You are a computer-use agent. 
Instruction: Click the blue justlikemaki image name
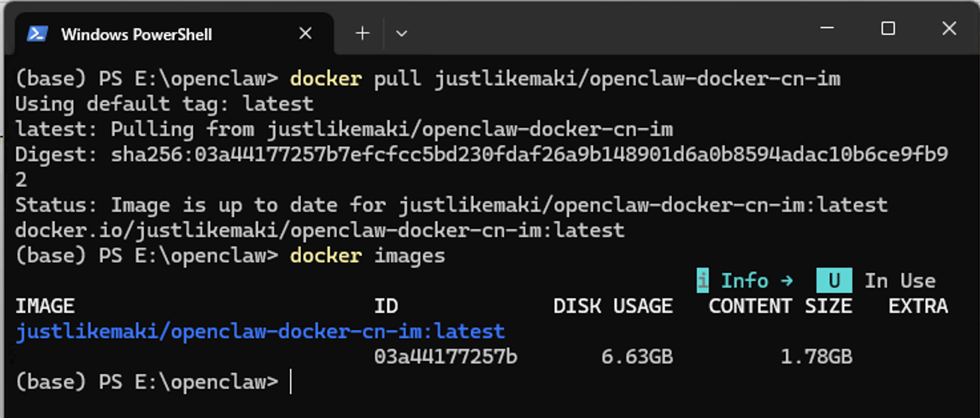pos(260,331)
